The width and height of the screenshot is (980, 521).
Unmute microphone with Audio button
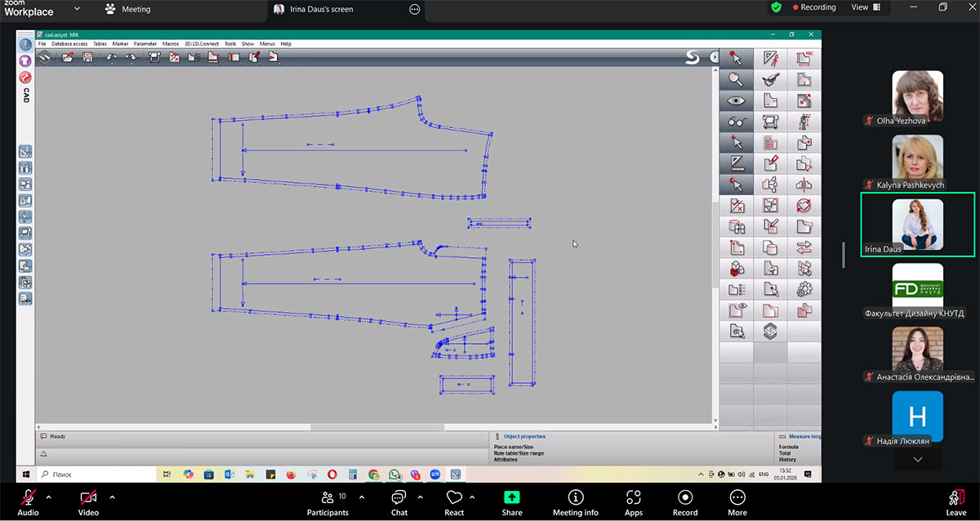click(x=28, y=502)
